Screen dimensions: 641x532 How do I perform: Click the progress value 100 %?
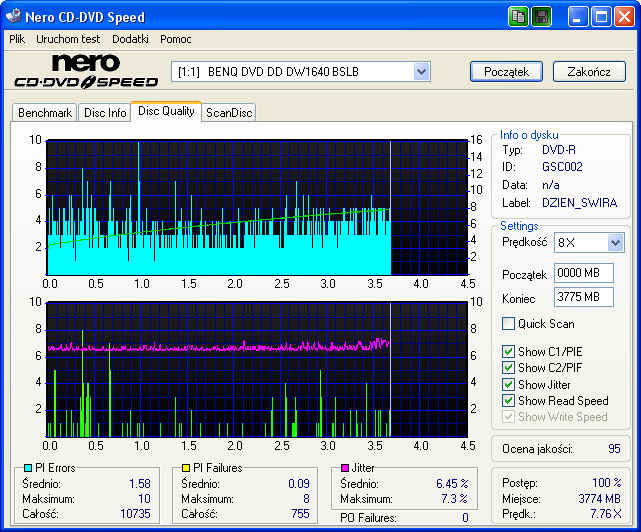pos(607,483)
